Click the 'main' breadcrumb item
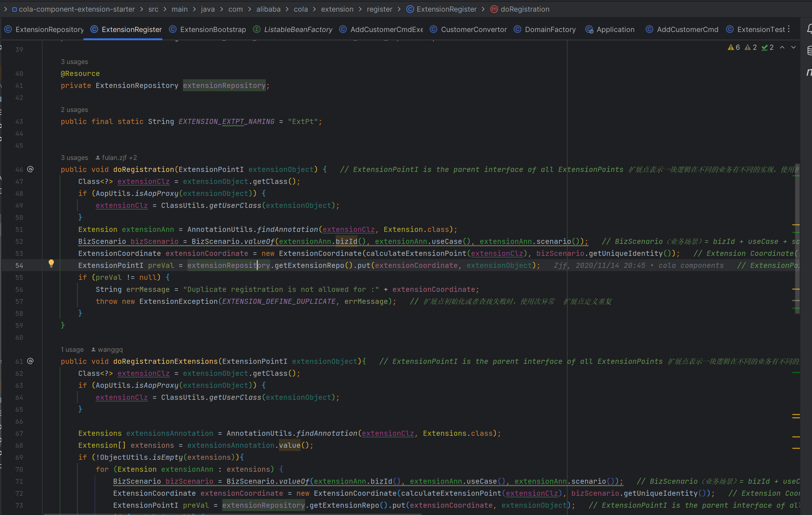 point(180,9)
